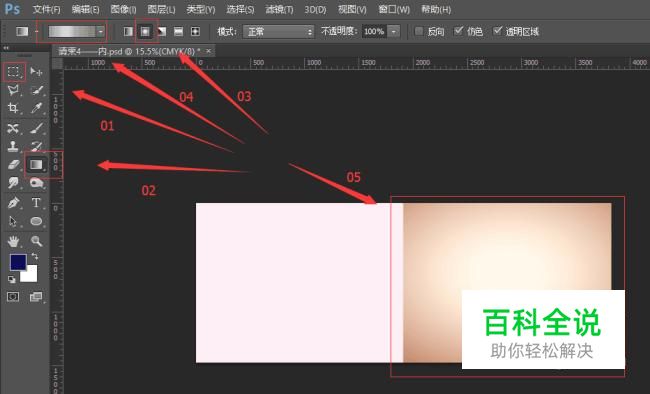Open the 类型(Y) menu
This screenshot has width=650, height=394.
point(201,9)
